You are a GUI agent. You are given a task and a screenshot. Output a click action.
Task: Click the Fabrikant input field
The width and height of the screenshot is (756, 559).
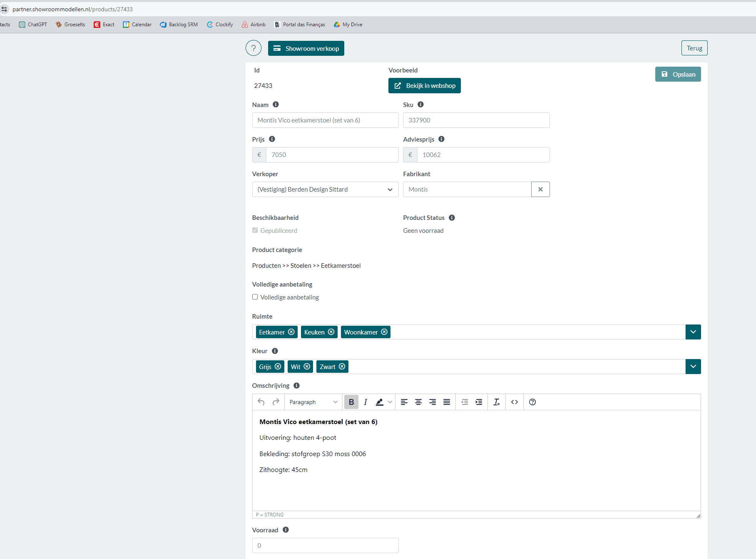[x=467, y=189]
